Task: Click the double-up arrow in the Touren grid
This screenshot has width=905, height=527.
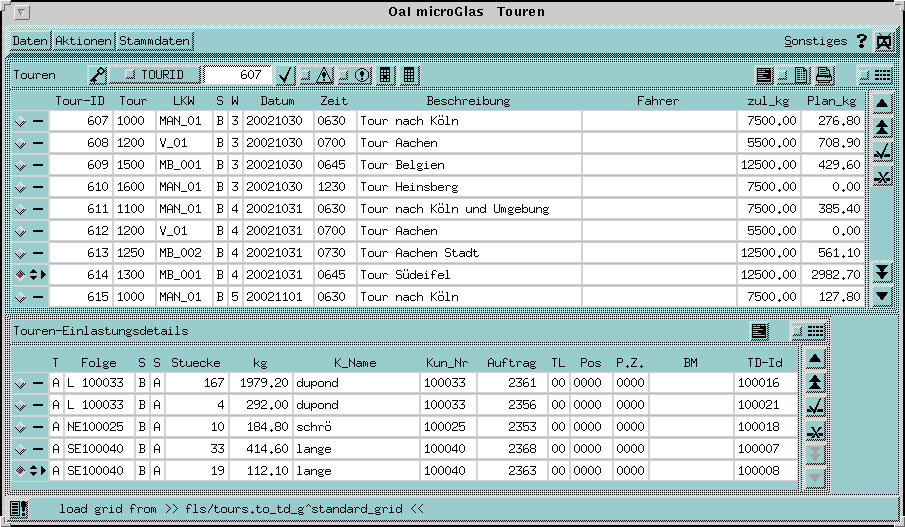Action: [x=882, y=127]
